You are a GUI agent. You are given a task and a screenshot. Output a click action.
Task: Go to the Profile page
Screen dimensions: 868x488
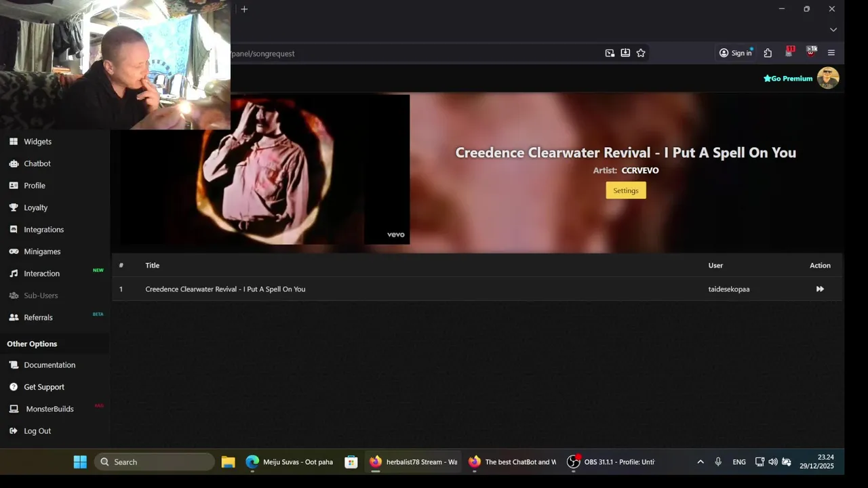point(35,186)
